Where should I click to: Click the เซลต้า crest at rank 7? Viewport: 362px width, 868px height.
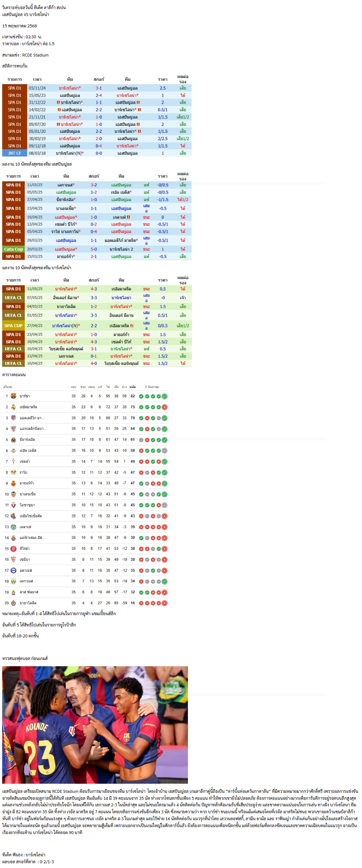14,462
